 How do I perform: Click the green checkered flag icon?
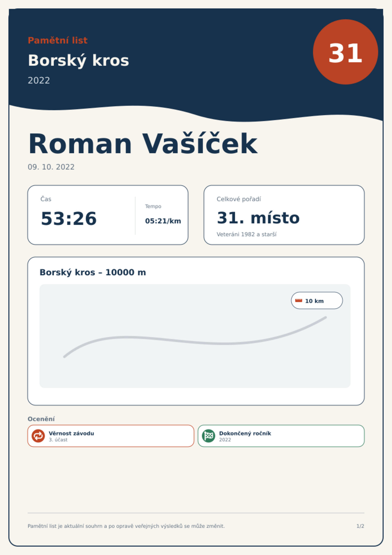point(209,436)
